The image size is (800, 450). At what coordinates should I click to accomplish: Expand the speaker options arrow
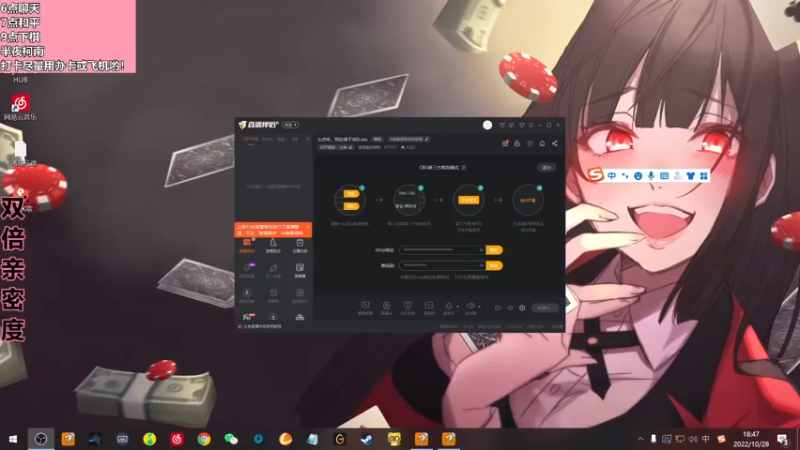click(479, 307)
